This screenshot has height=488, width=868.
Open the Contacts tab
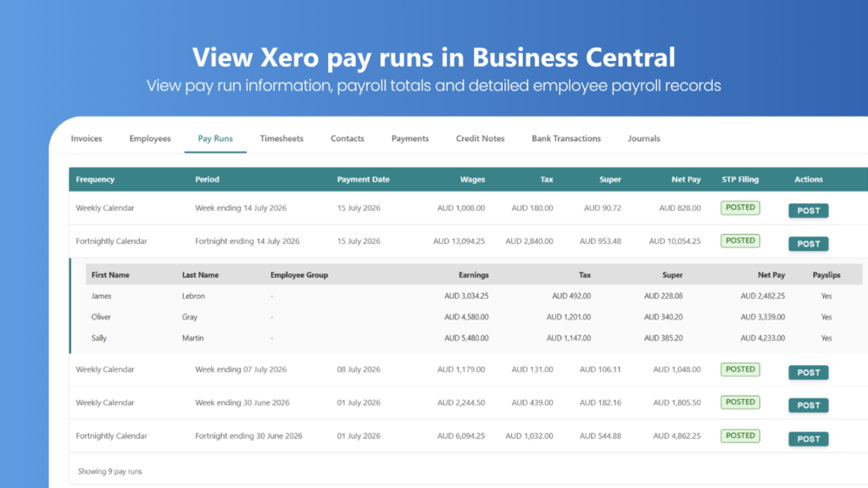(x=347, y=138)
